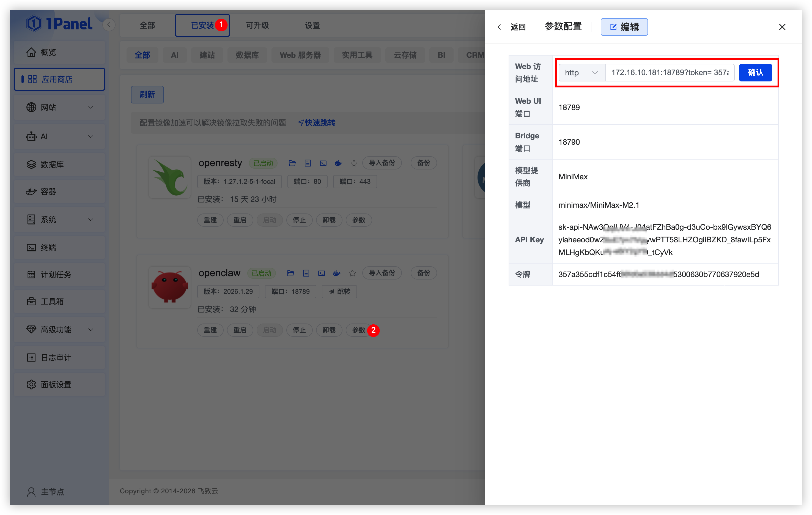Expand the 网站 sidebar menu
The image size is (812, 515).
coord(59,108)
